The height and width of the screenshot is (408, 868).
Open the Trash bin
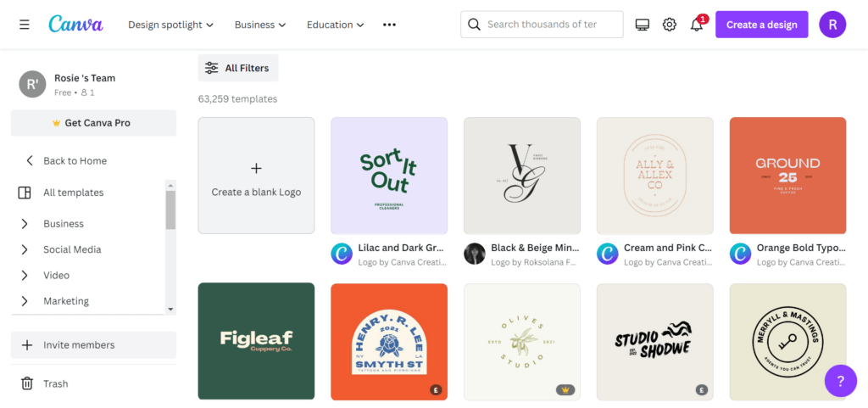coord(55,383)
